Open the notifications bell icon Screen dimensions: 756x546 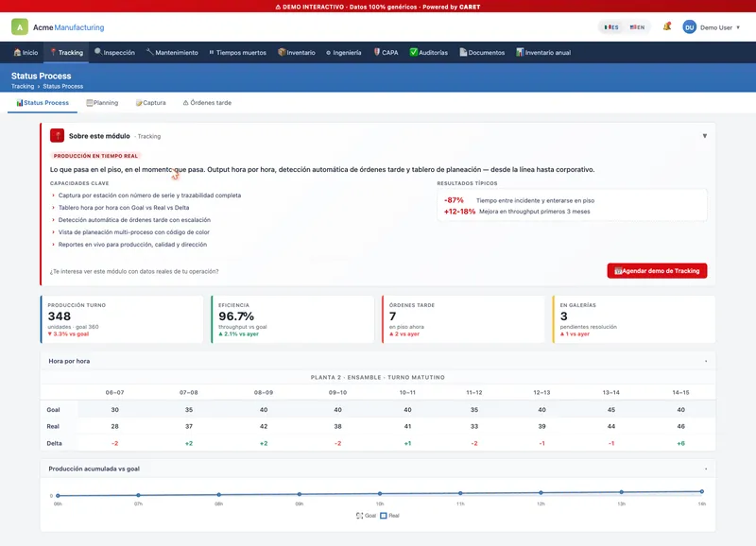point(667,26)
